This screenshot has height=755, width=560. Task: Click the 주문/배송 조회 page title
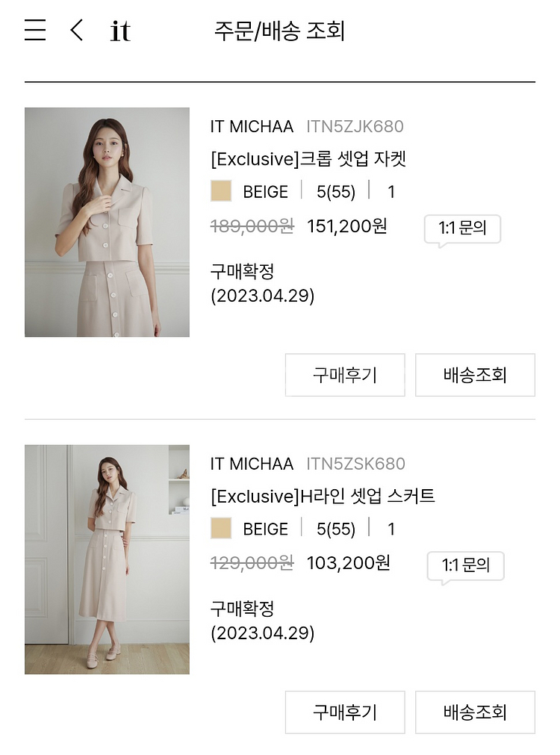[279, 31]
